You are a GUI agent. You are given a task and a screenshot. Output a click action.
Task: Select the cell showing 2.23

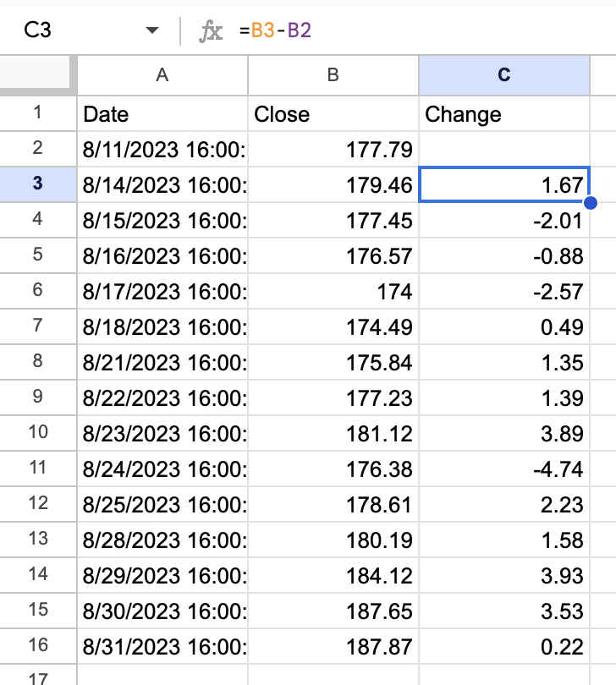504,504
